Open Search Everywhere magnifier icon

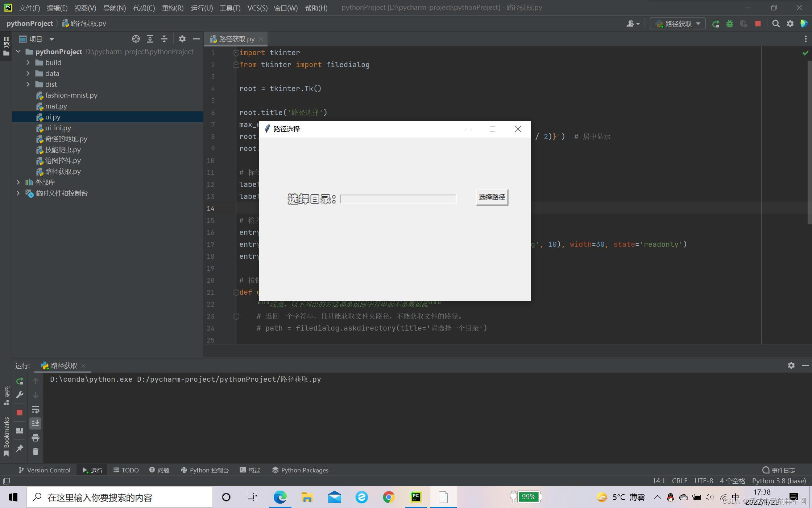(x=776, y=24)
